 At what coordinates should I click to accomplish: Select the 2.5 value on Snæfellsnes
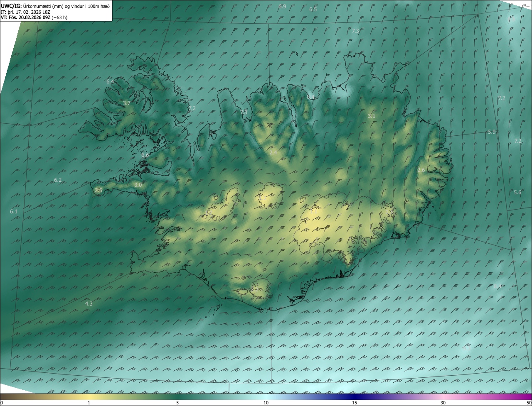(x=99, y=190)
